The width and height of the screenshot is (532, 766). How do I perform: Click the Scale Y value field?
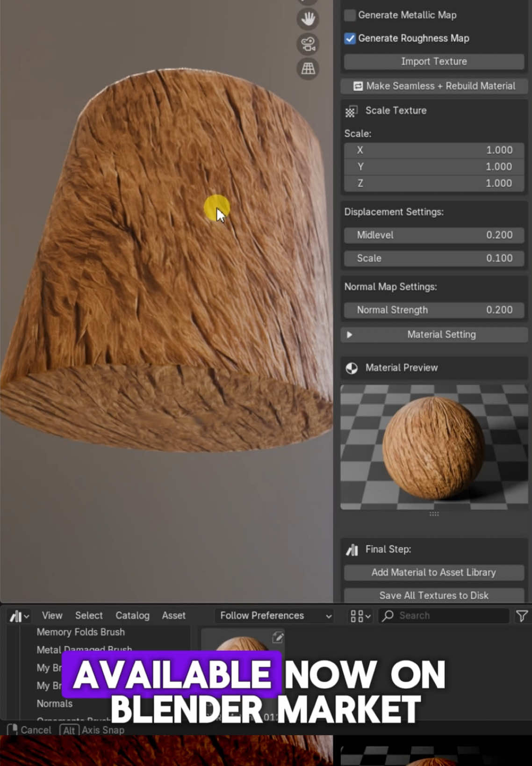click(434, 167)
